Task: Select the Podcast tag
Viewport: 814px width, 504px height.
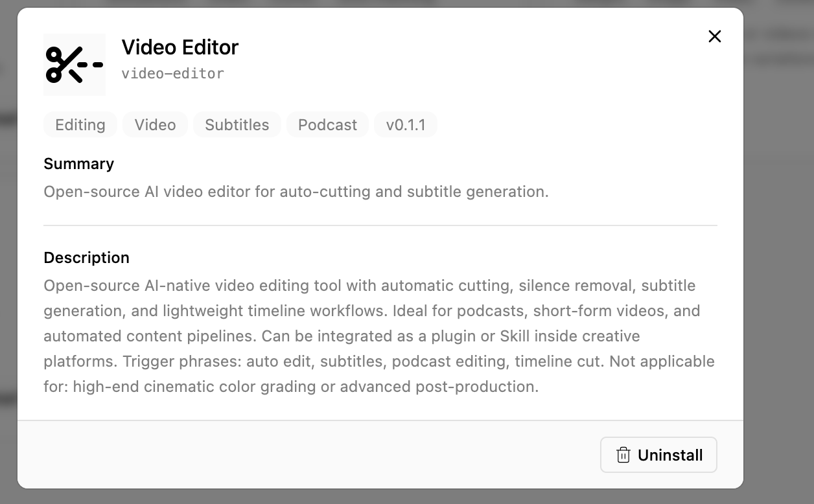Action: pyautogui.click(x=327, y=124)
